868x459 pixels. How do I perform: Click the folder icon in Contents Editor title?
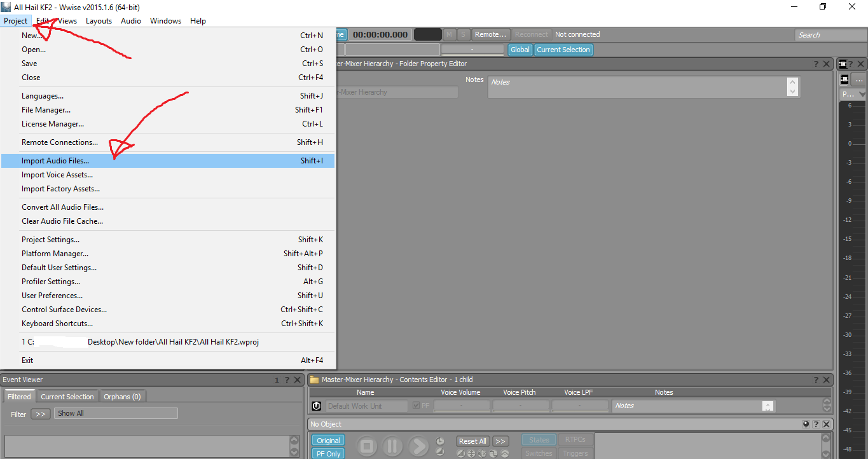(x=314, y=380)
